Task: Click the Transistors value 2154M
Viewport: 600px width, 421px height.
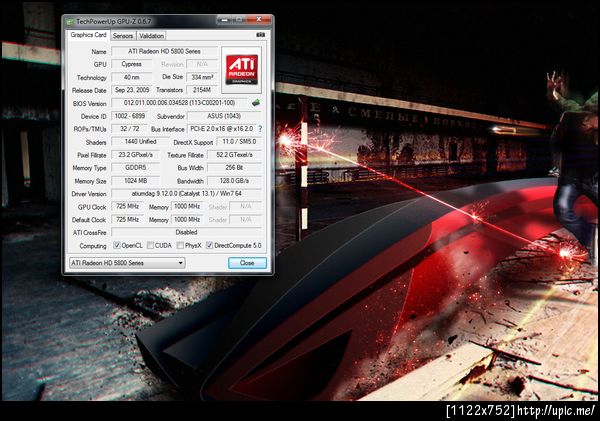Action: tap(202, 90)
